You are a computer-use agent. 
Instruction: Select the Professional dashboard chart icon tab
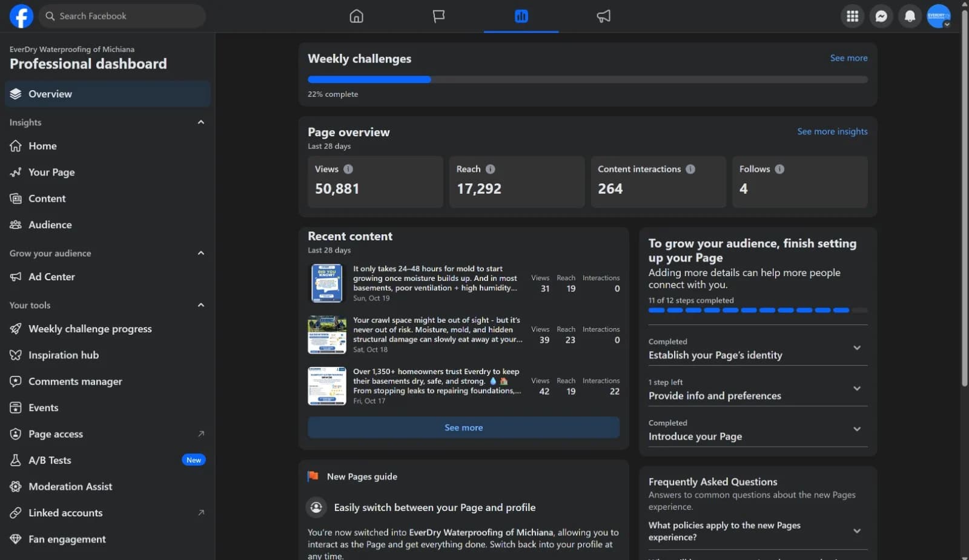tap(521, 16)
